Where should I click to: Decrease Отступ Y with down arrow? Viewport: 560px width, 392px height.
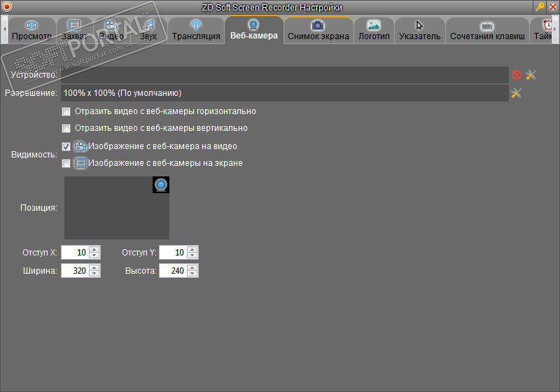tap(192, 255)
